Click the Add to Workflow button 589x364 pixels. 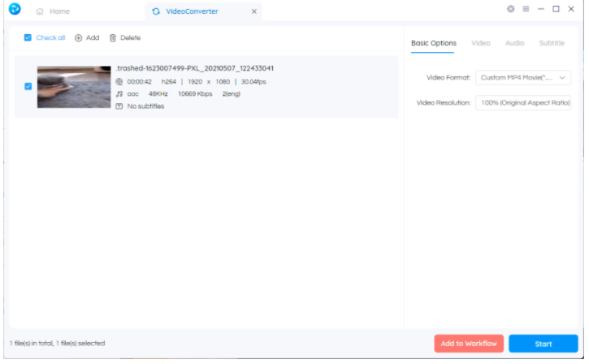click(469, 344)
